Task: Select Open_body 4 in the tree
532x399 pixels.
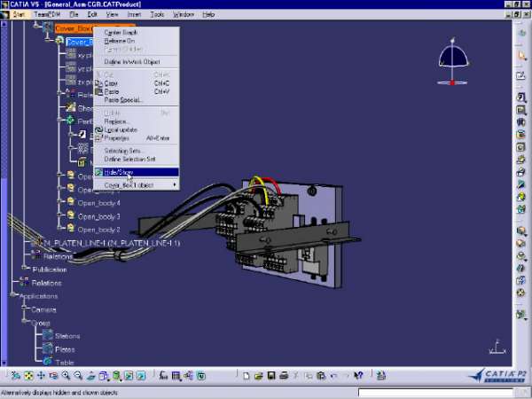Action: [98, 203]
